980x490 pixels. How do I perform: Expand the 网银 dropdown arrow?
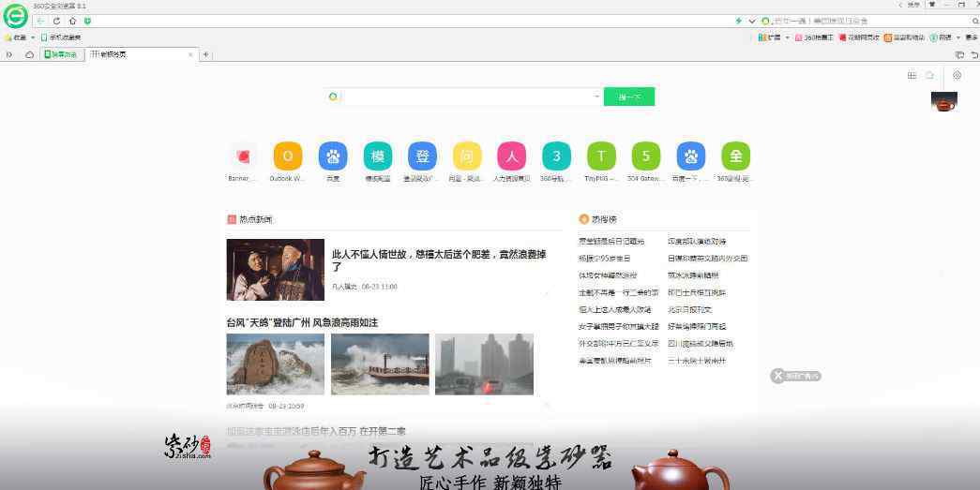coord(958,37)
